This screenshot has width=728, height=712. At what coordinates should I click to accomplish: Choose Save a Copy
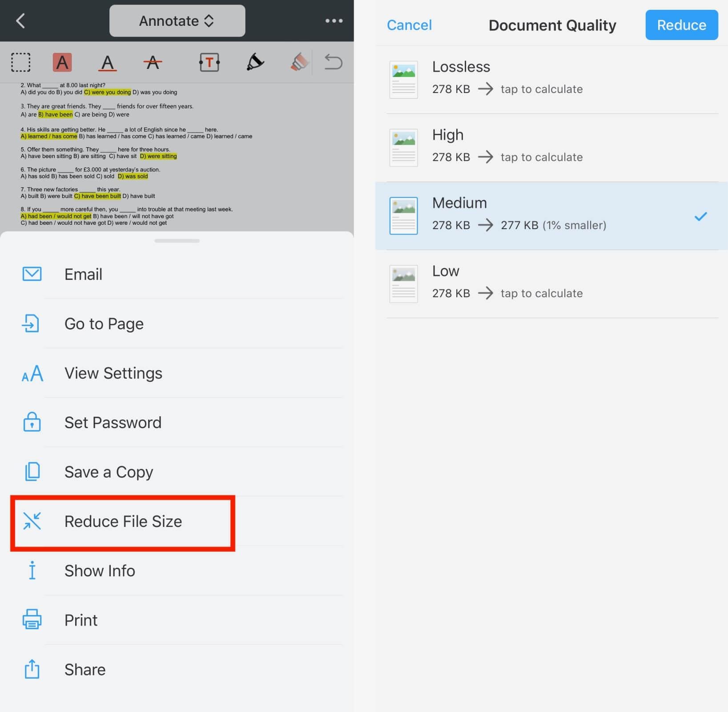109,472
